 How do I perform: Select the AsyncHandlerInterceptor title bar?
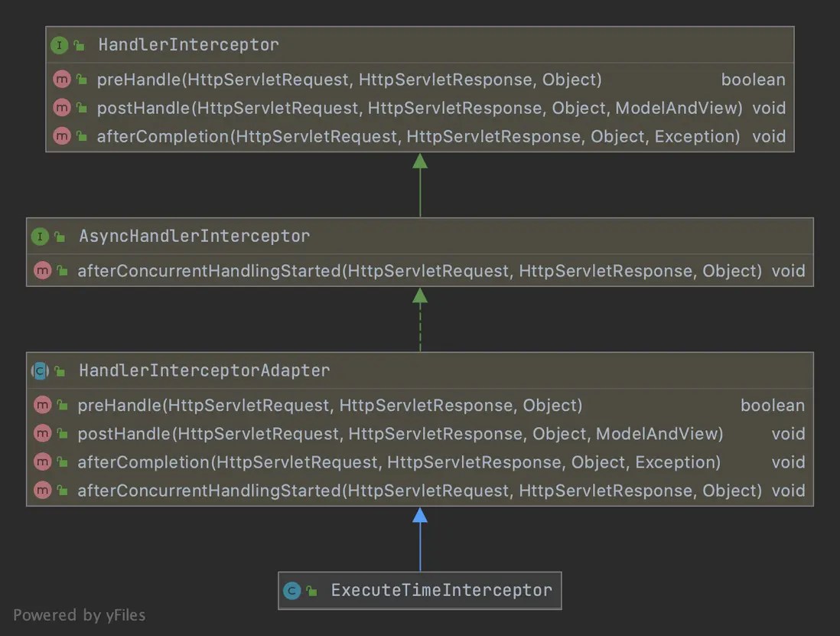[419, 236]
